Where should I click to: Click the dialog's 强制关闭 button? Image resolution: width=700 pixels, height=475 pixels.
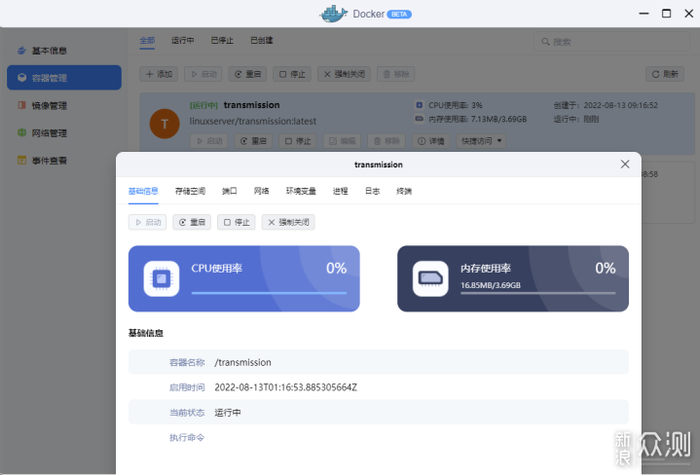point(288,222)
